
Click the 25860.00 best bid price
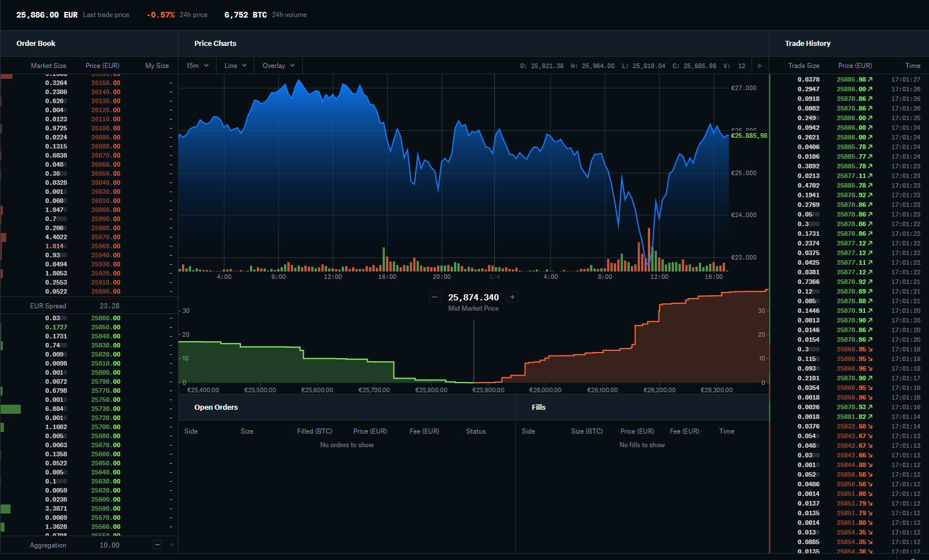click(x=105, y=318)
